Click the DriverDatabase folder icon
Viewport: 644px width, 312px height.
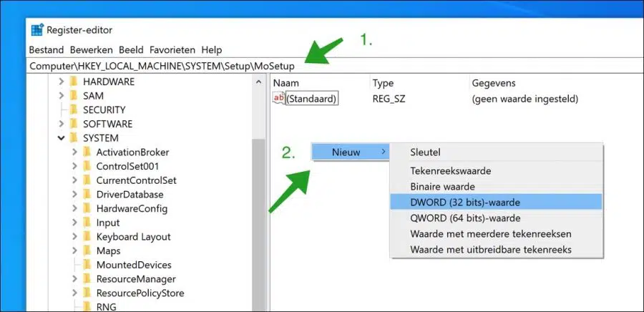click(x=87, y=195)
